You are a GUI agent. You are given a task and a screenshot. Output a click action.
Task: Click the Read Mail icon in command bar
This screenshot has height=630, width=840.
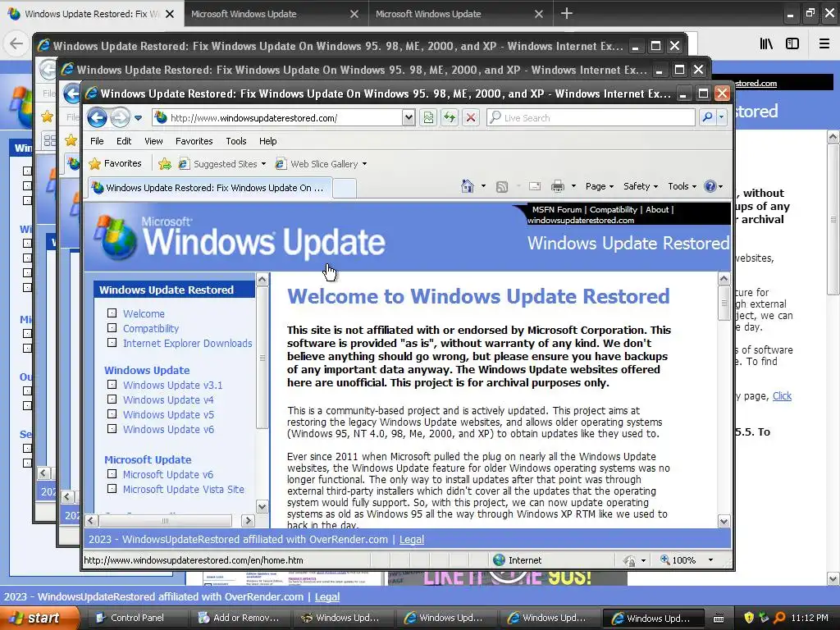(535, 186)
